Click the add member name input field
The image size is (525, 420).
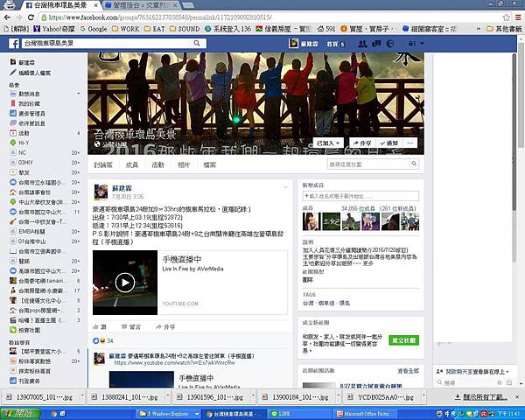click(360, 196)
